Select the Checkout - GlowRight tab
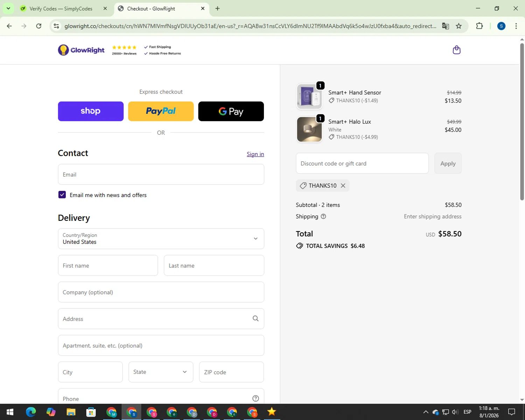Viewport: 525px width, 420px height. [x=151, y=8]
